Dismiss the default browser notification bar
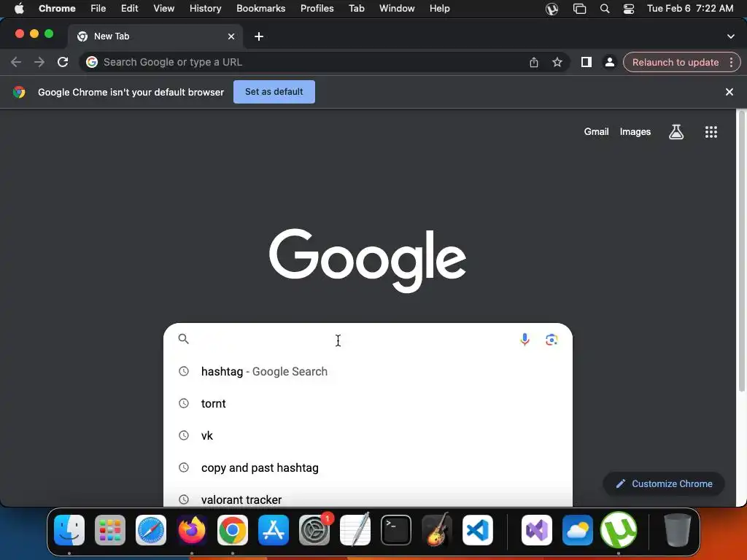The width and height of the screenshot is (747, 560). tap(729, 92)
